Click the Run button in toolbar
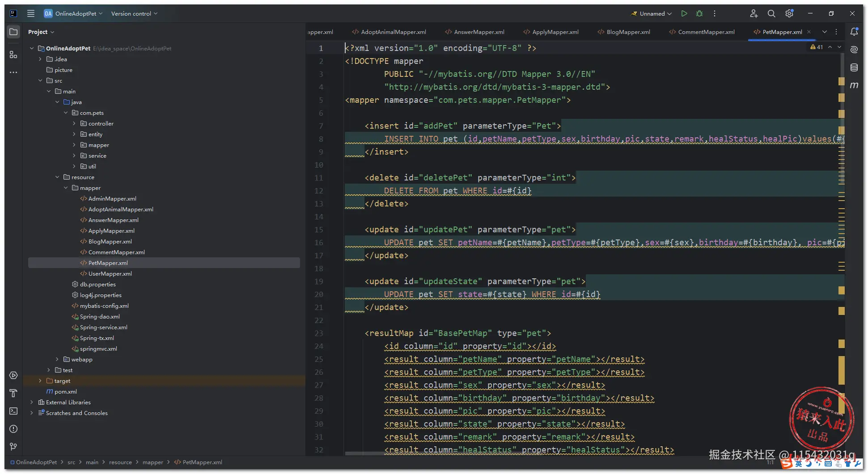 pyautogui.click(x=684, y=13)
